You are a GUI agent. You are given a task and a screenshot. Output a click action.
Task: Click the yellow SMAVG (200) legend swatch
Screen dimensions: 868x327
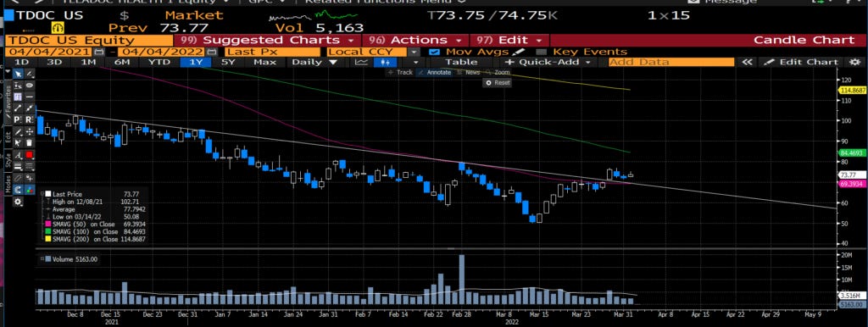[x=48, y=239]
